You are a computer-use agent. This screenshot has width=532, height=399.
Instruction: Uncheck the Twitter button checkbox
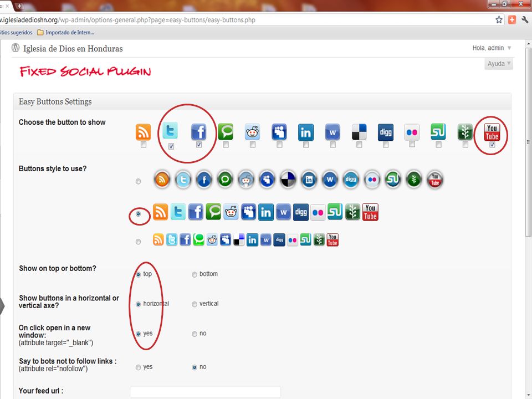pyautogui.click(x=171, y=146)
